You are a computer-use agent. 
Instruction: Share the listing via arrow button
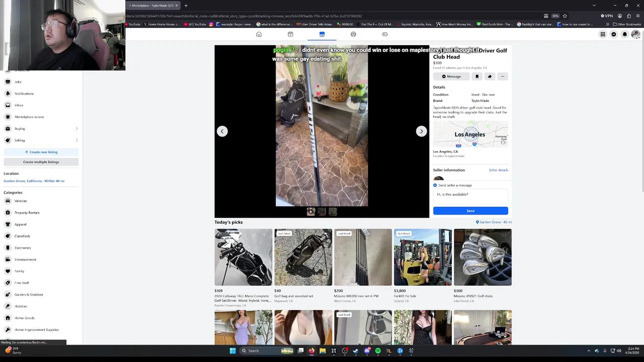(490, 76)
